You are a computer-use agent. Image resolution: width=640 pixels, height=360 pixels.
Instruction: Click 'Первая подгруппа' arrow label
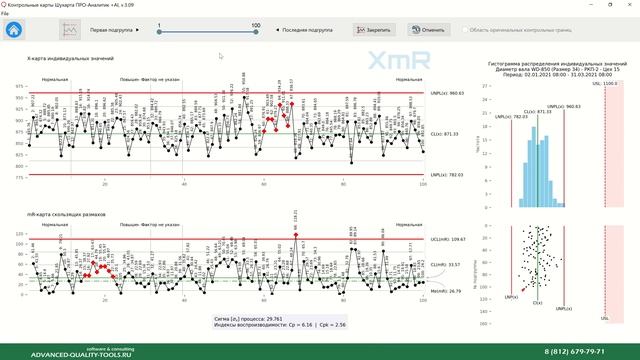click(114, 30)
